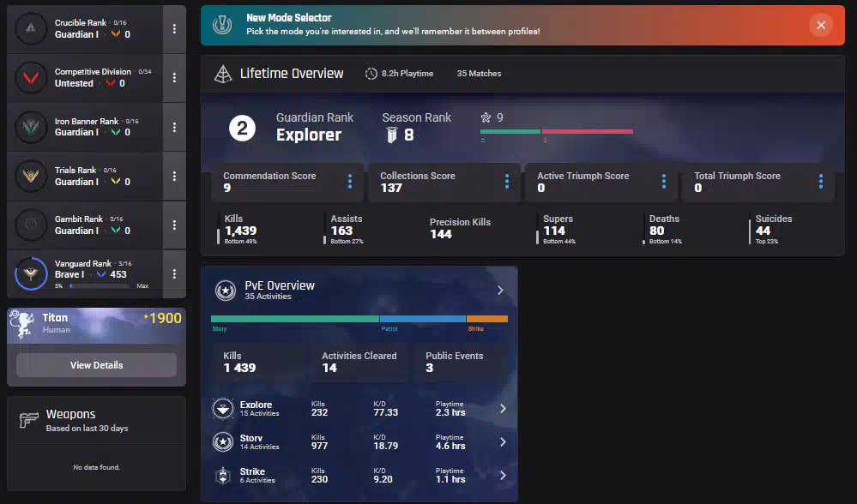Expand the PvE Overview section arrow
The image size is (857, 504).
coord(500,291)
